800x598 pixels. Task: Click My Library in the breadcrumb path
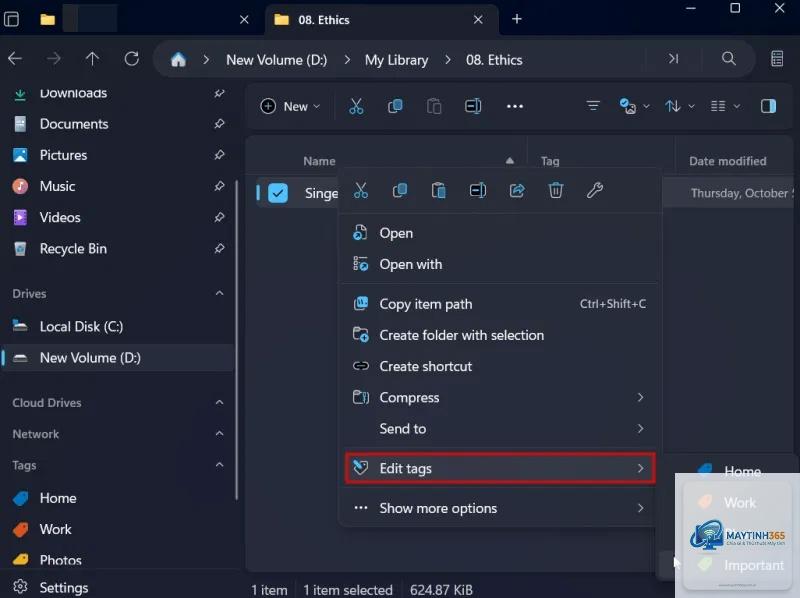click(396, 60)
